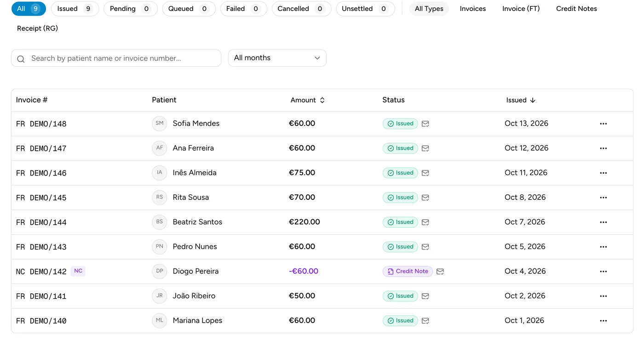Image resolution: width=644 pixels, height=341 pixels.
Task: Click the €220.00 amount
Action: coord(305,222)
